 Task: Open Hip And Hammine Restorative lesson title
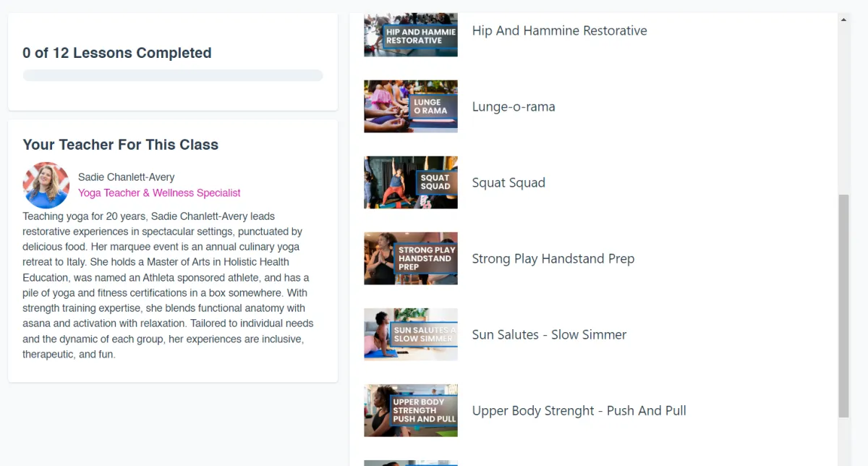[559, 30]
